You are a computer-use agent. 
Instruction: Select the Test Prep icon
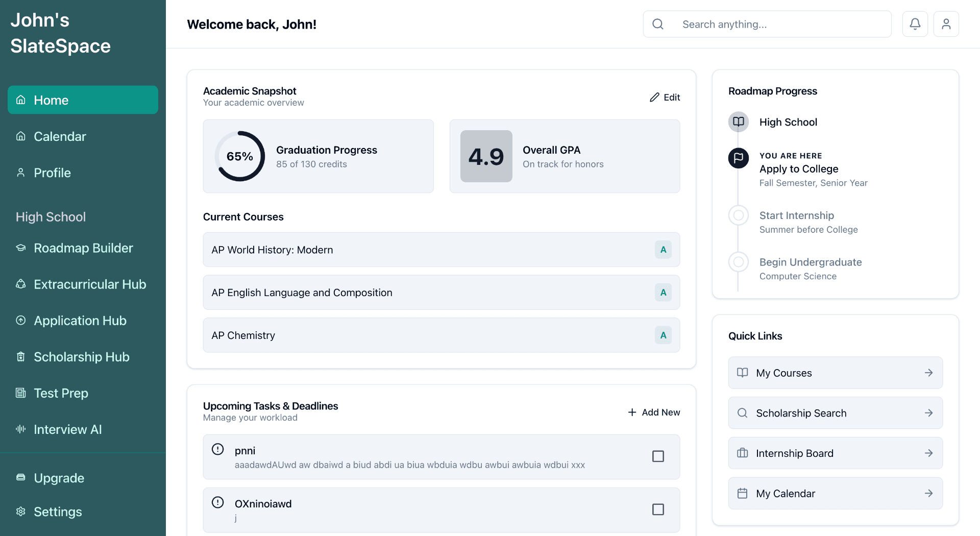point(20,393)
